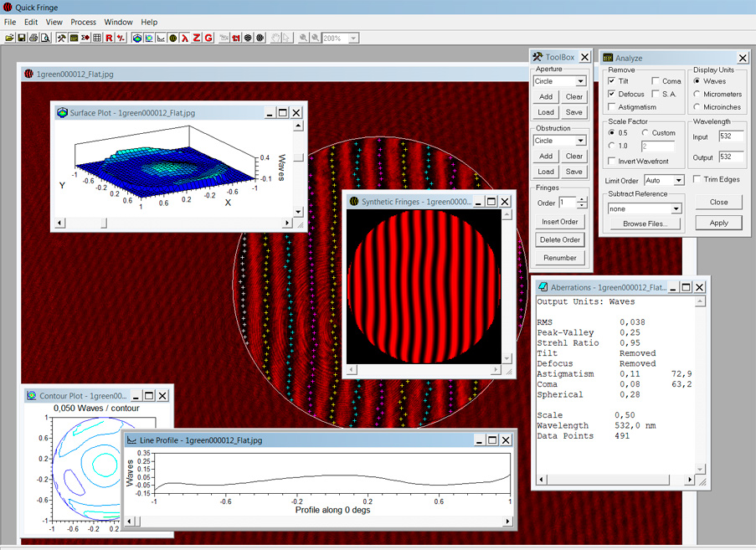Print with the toolbar printer icon
Screen dimensions: 756x550
[33, 38]
